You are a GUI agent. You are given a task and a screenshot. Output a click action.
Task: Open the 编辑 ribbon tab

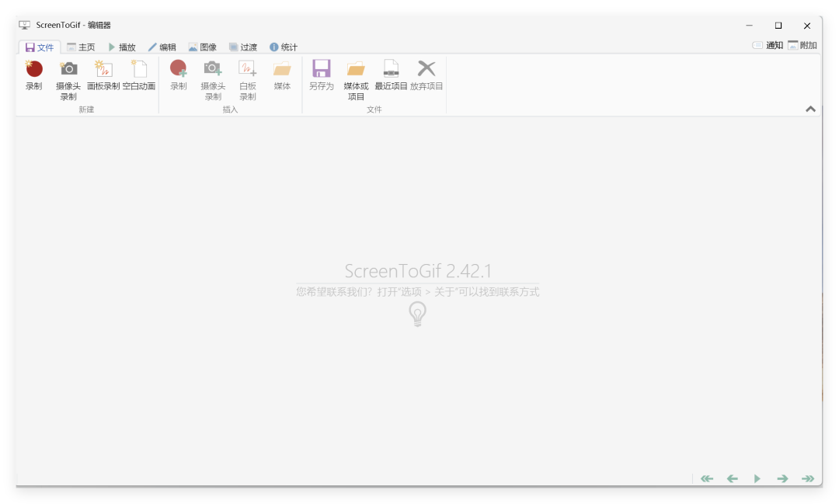click(x=162, y=47)
